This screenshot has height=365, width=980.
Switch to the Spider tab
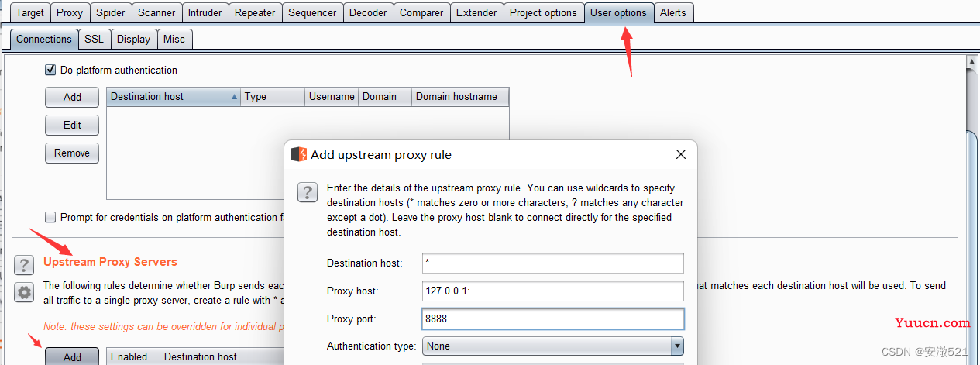[111, 12]
